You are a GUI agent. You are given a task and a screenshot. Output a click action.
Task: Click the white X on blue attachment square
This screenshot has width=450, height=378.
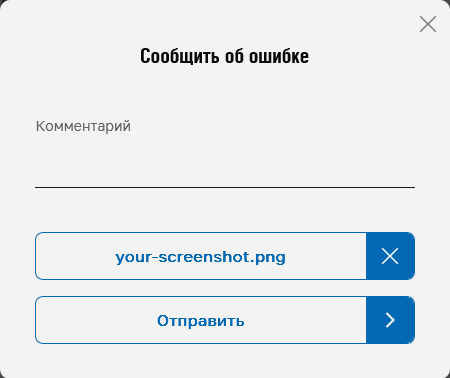pos(390,256)
